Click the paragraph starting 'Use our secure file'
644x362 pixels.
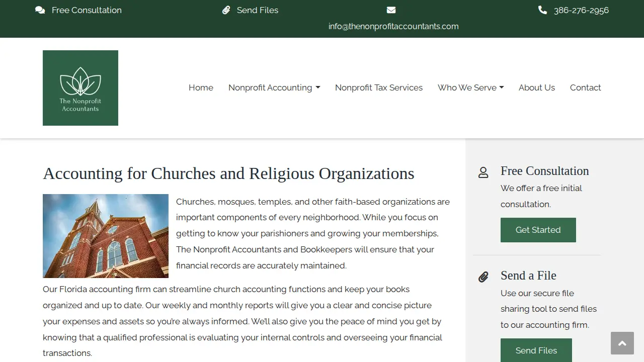[x=548, y=309]
